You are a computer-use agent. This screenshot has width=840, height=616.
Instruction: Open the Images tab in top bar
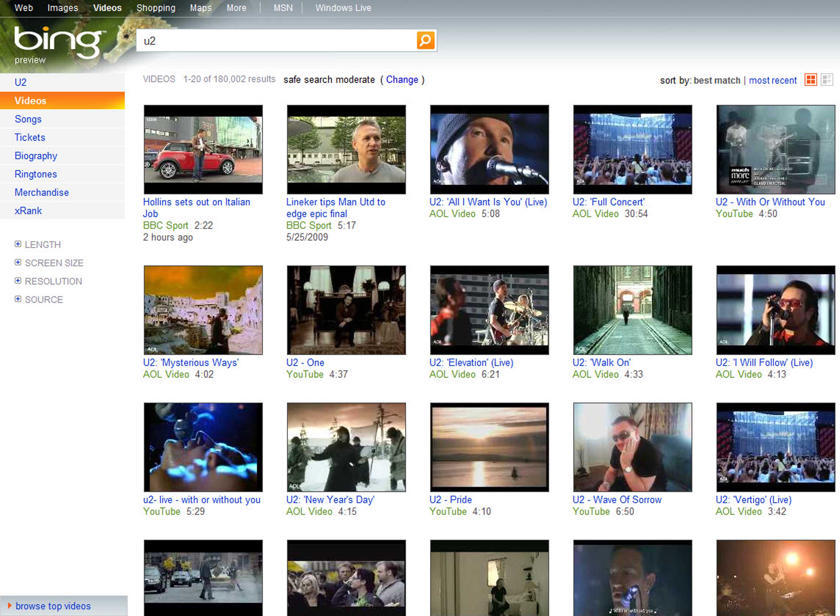(62, 8)
